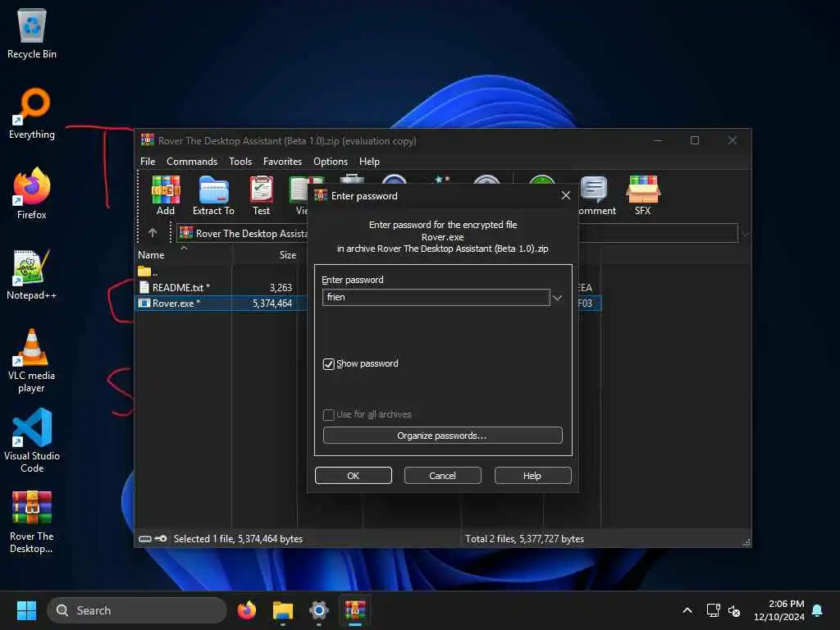Click the size value 3,263
This screenshot has height=630, width=840.
click(281, 288)
